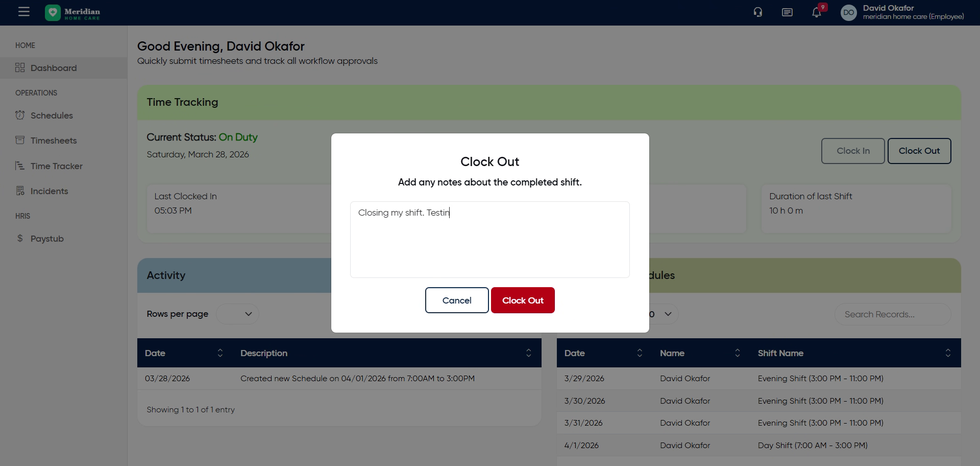Viewport: 980px width, 466px height.
Task: Open Time Tracker in sidebar
Action: 56,166
